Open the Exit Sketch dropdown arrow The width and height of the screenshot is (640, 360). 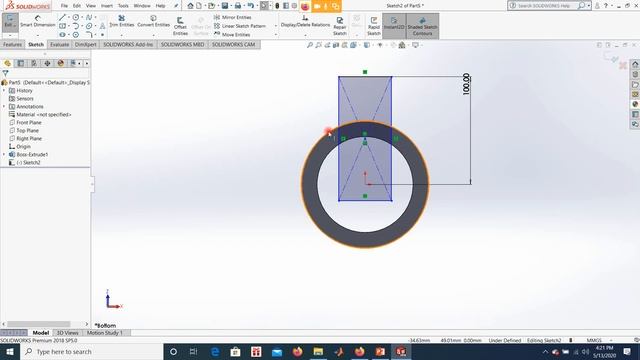coord(9,35)
